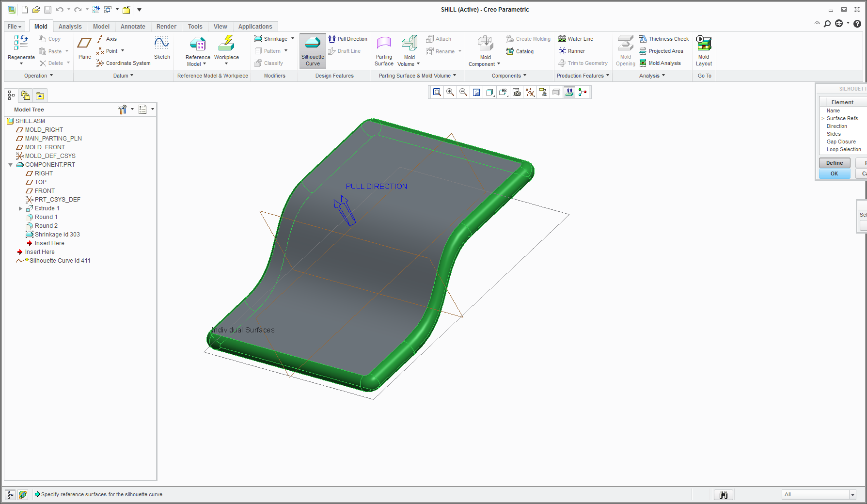This screenshot has width=867, height=504.
Task: Switch to the Analysis ribbon tab
Action: [x=70, y=27]
